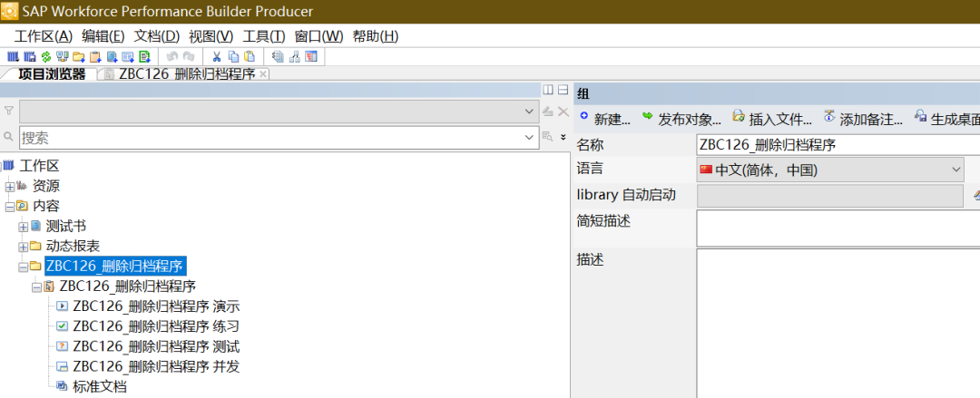Open the 工作区(A) menu
The height and width of the screenshot is (398, 980).
pos(44,36)
